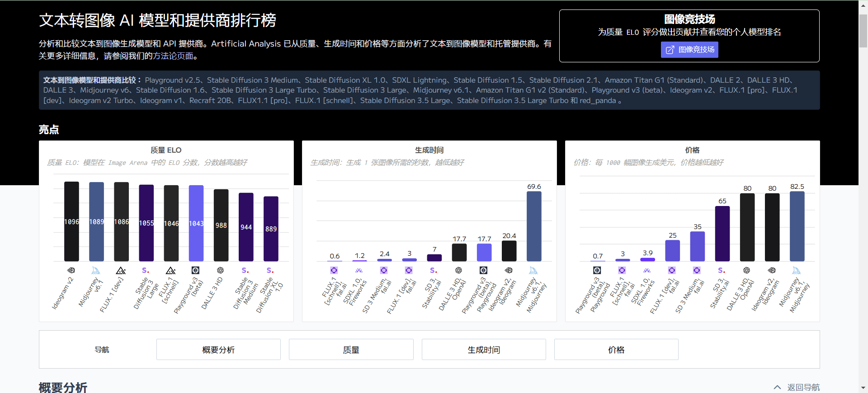Go to 概要分析 navigation tab
This screenshot has height=393, width=868.
pyautogui.click(x=218, y=350)
